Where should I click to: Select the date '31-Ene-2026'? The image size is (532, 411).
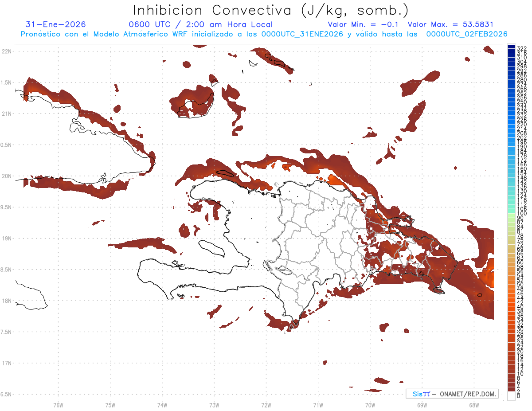click(x=56, y=25)
